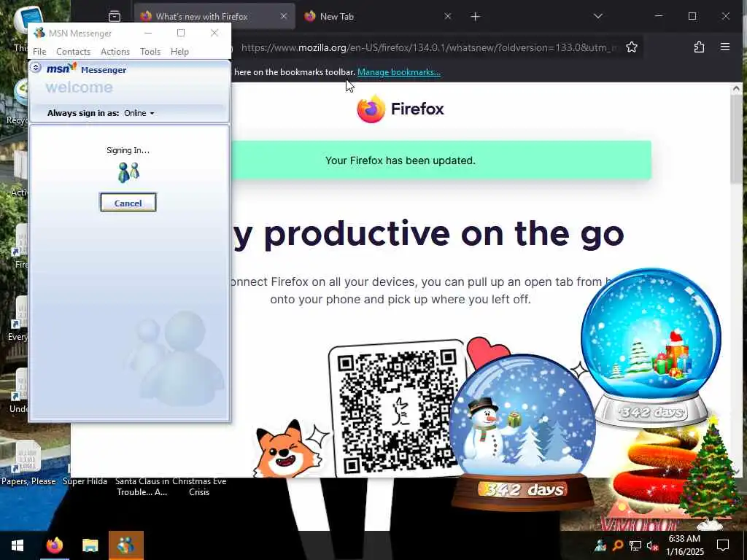This screenshot has width=747, height=560.
Task: Click the MSN Messenger title bar butterfly icon
Action: coord(39,33)
